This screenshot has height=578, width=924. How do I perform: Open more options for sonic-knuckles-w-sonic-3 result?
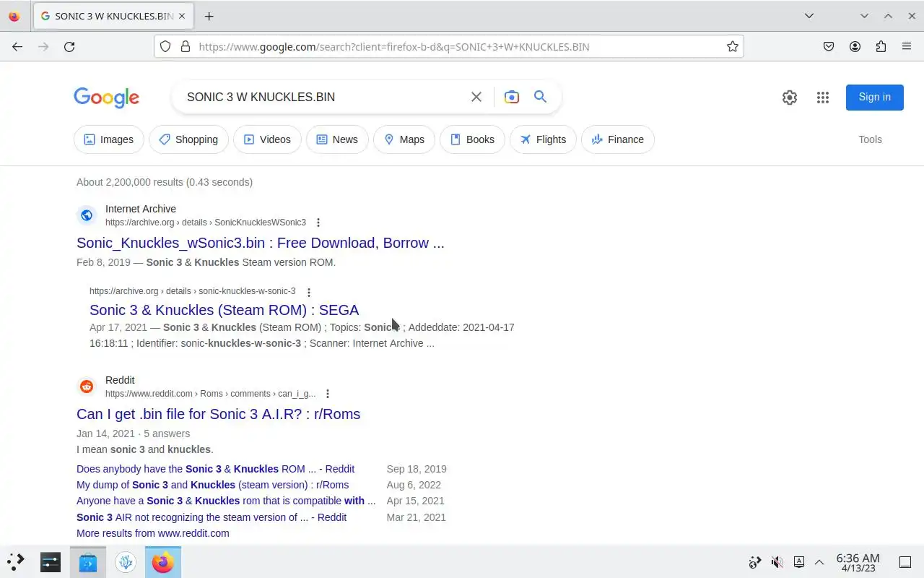[309, 292]
